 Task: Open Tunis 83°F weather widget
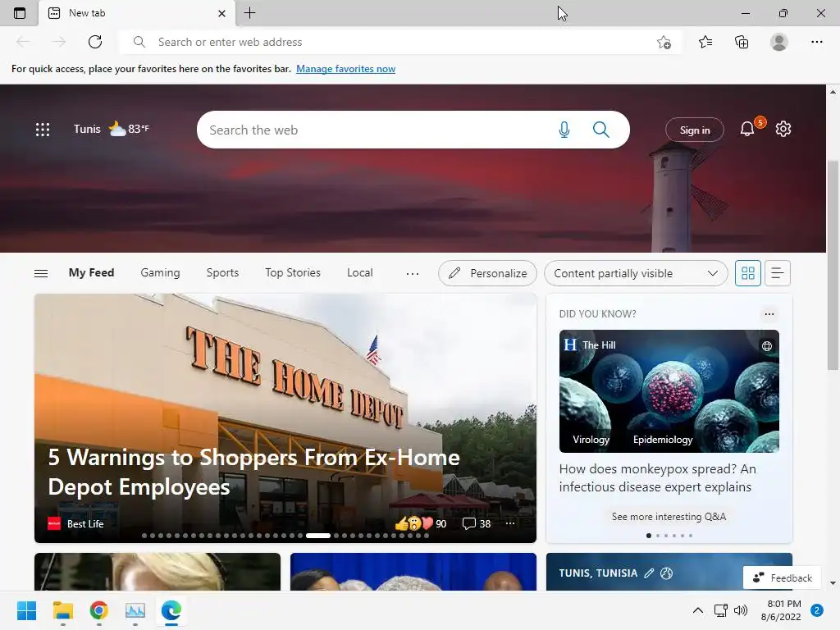tap(112, 129)
